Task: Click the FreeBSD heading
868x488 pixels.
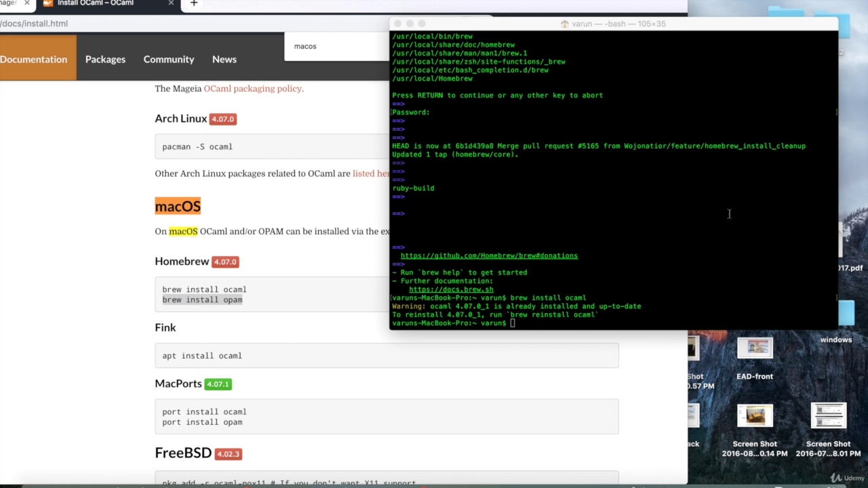Action: [x=183, y=453]
